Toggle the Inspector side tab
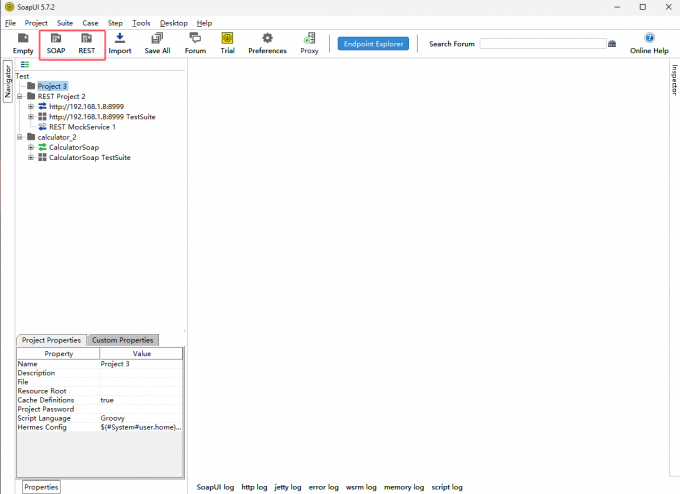The width and height of the screenshot is (680, 494). click(674, 80)
